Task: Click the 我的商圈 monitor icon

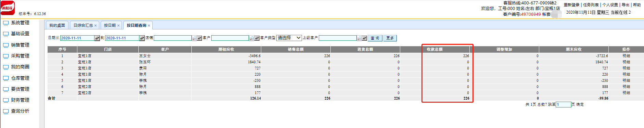Action: tap(5, 67)
